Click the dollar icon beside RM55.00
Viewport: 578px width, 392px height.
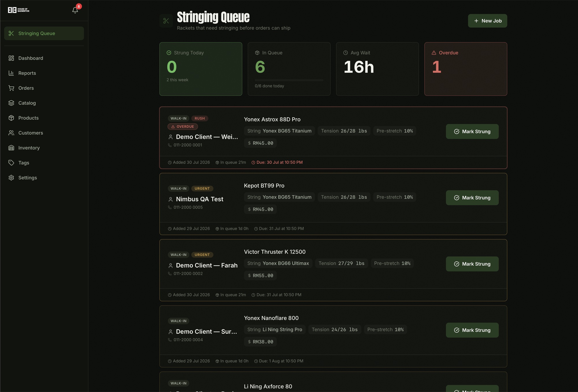tap(249, 276)
